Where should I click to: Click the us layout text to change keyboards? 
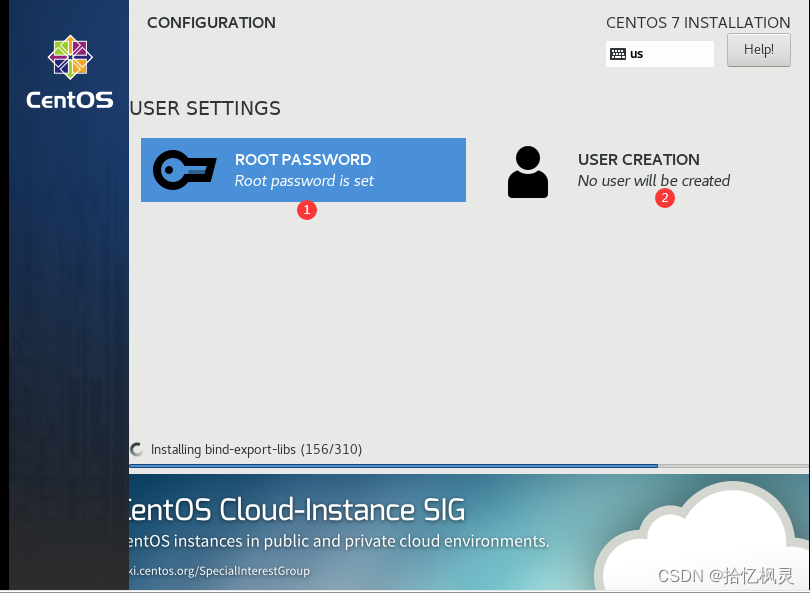tap(637, 53)
